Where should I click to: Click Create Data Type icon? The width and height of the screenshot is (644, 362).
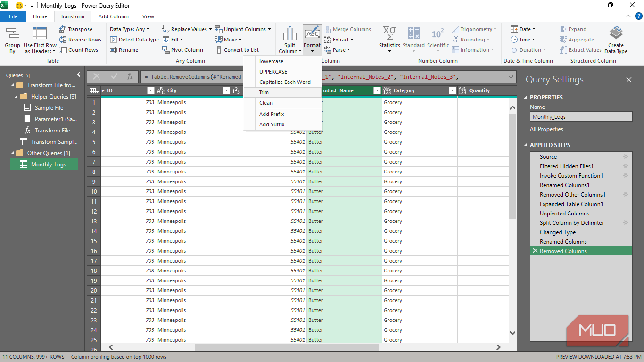(616, 33)
